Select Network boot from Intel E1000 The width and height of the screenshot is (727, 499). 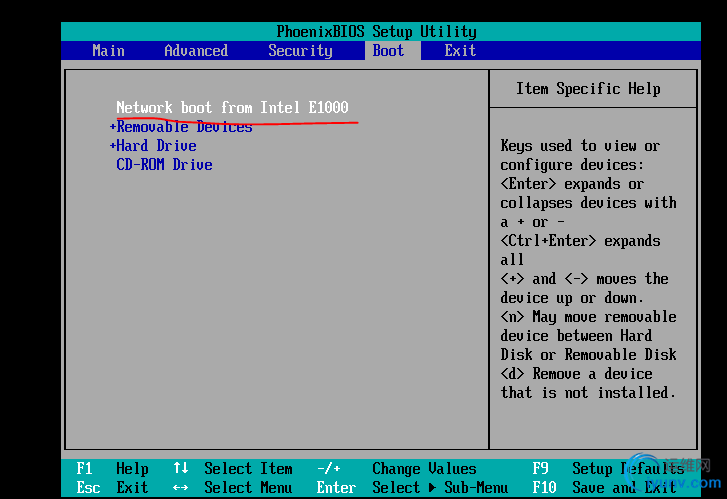[x=232, y=108]
